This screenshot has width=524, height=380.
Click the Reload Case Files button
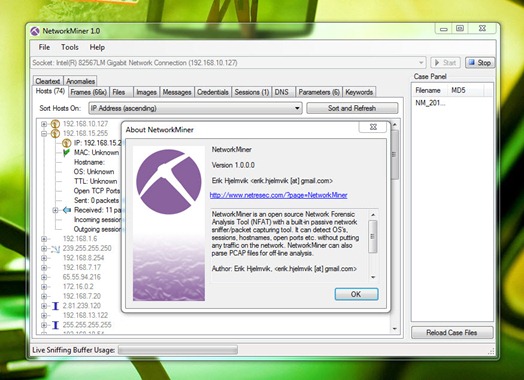(x=452, y=333)
